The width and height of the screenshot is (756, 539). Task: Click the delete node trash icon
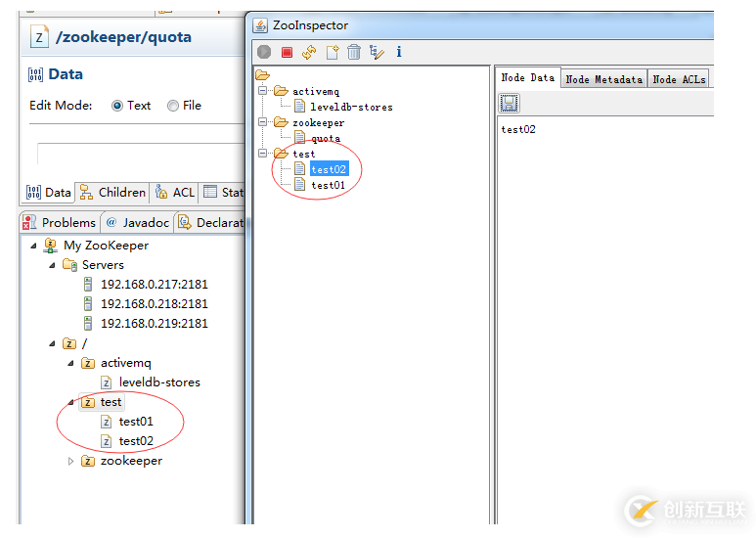pyautogui.click(x=354, y=52)
